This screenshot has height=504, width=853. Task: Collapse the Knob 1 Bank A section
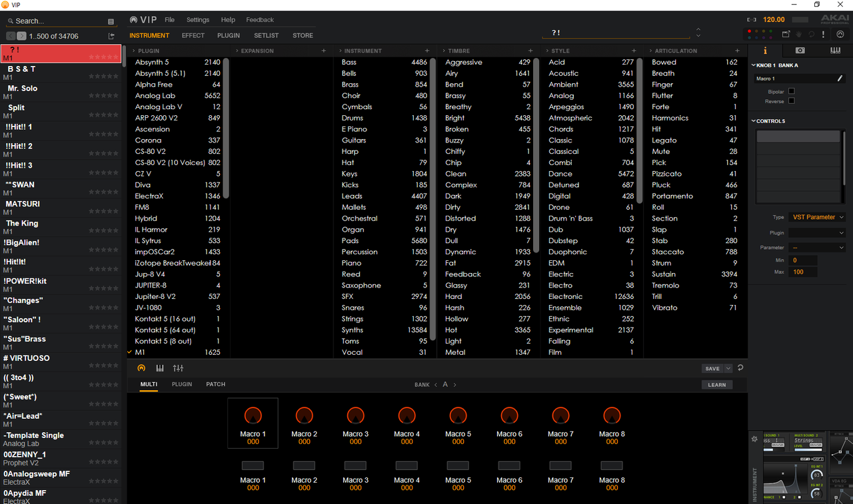753,65
